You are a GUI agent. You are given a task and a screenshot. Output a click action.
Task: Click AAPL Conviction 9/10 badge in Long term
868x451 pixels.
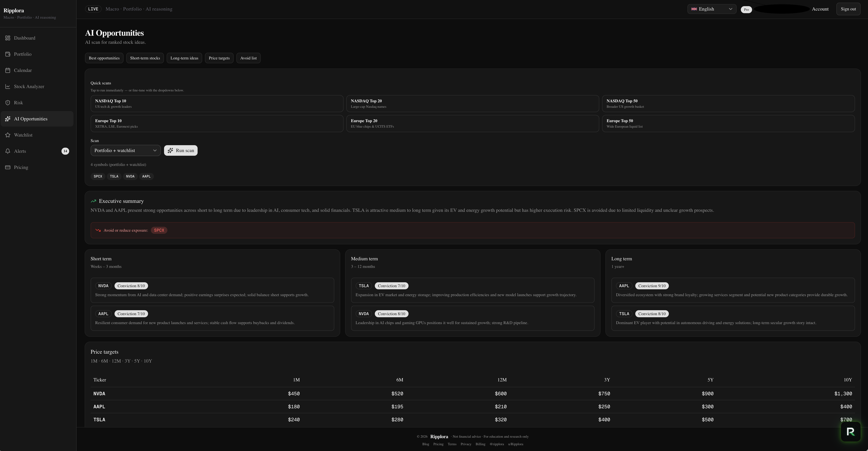coord(652,286)
